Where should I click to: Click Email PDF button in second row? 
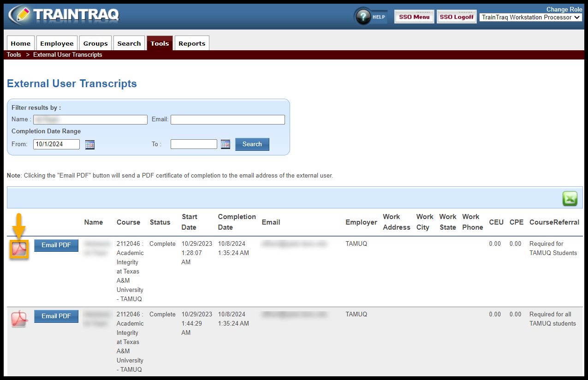(x=56, y=316)
